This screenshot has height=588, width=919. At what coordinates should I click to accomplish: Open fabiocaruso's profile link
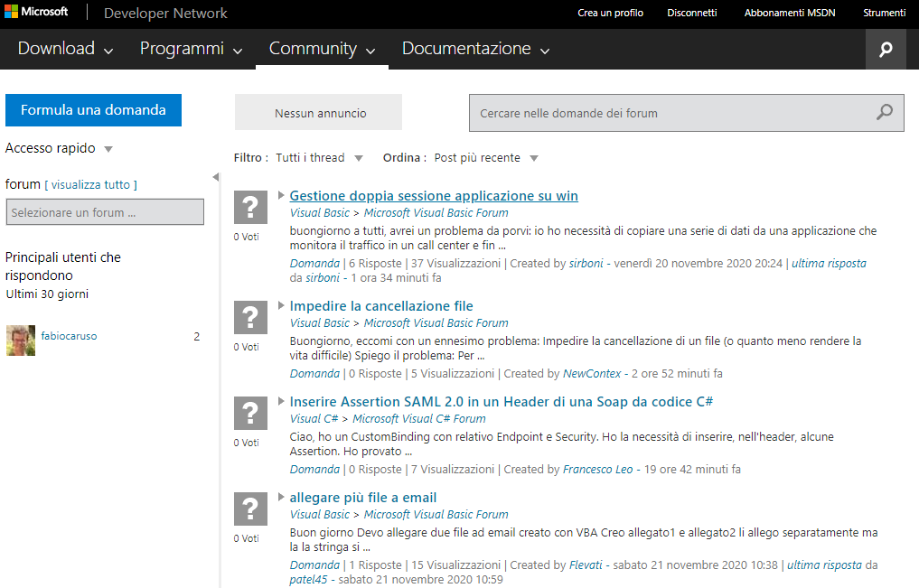(x=70, y=336)
